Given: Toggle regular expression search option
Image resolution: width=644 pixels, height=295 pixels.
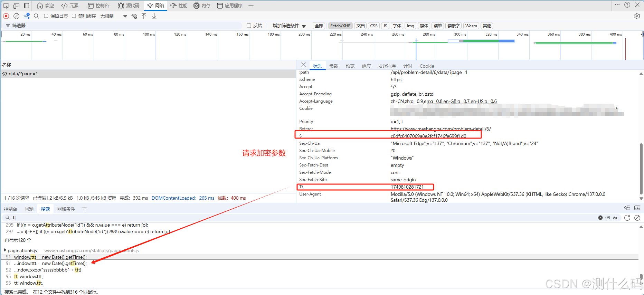Looking at the screenshot, I should pos(608,218).
